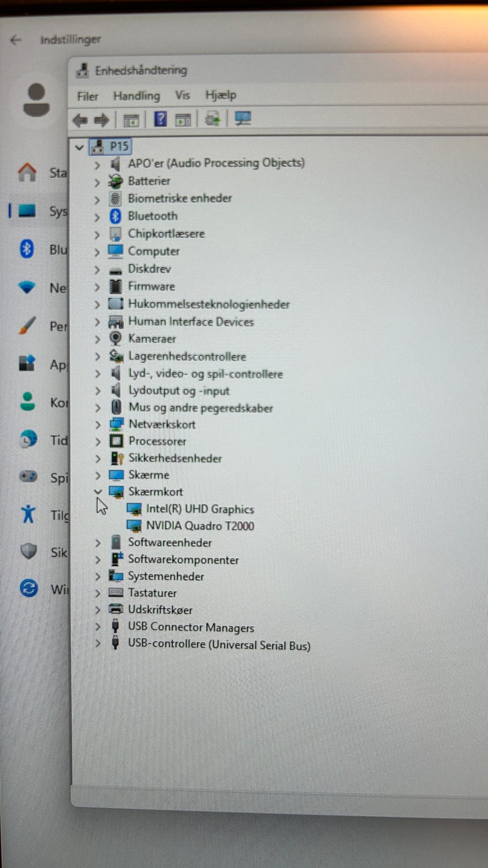
Task: Click the scan for hardware changes monitor icon
Action: point(242,118)
